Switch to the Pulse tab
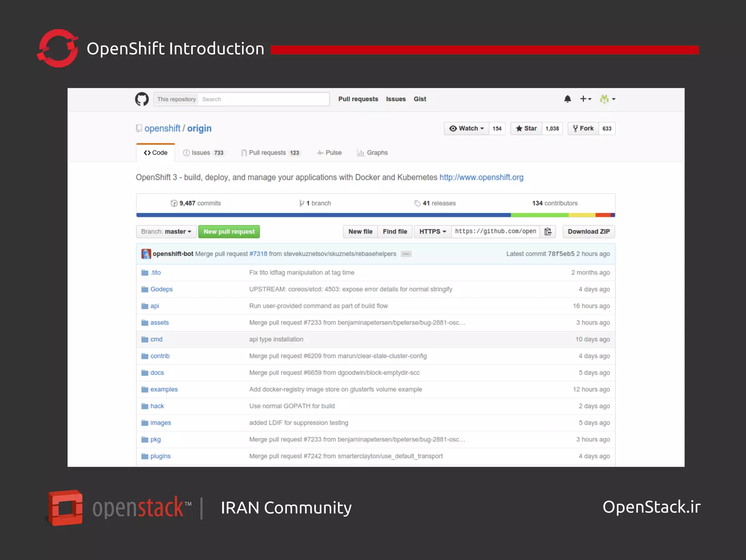Image resolution: width=746 pixels, height=560 pixels. pyautogui.click(x=329, y=153)
